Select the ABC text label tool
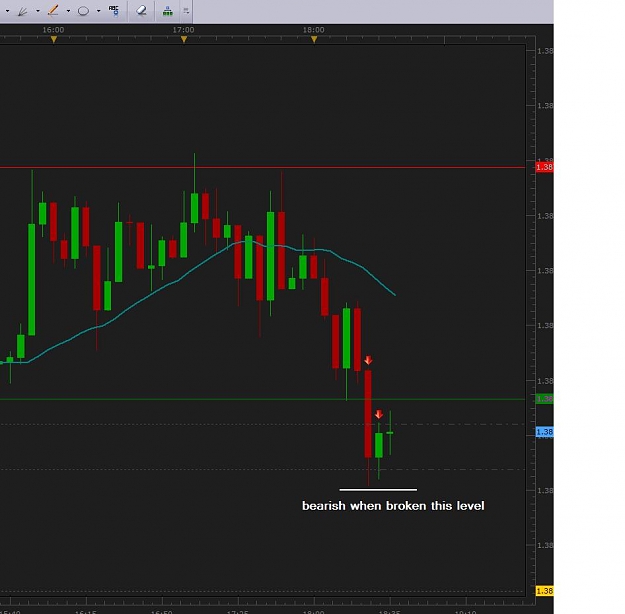625x614 pixels. 114,10
